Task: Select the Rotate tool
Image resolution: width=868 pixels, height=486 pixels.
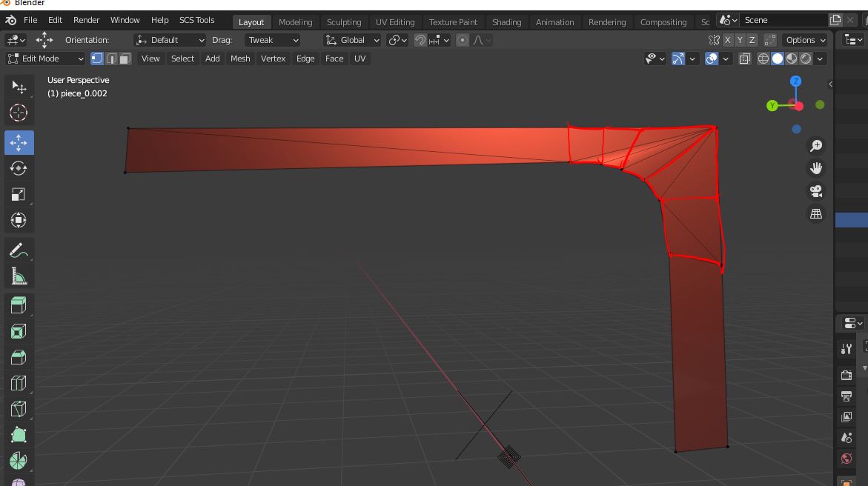Action: point(19,168)
